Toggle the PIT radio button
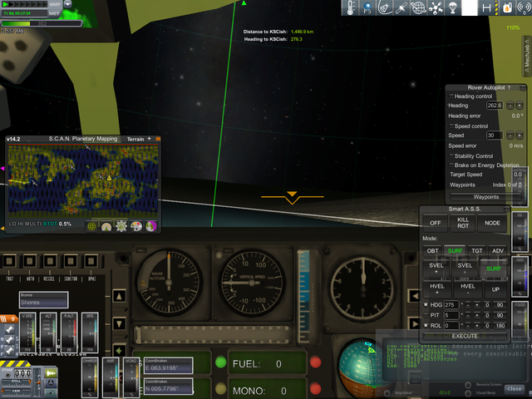This screenshot has height=399, width=532. pos(426,315)
